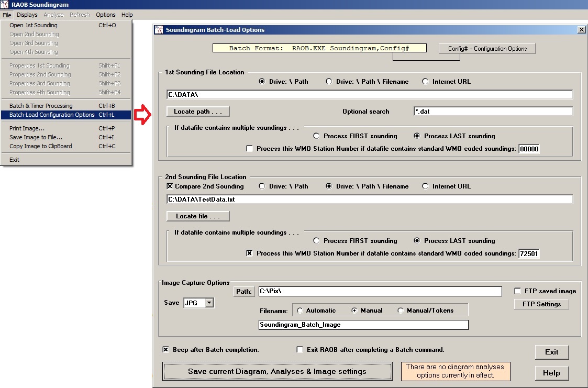
Task: Click the dialog Help button
Action: (552, 373)
